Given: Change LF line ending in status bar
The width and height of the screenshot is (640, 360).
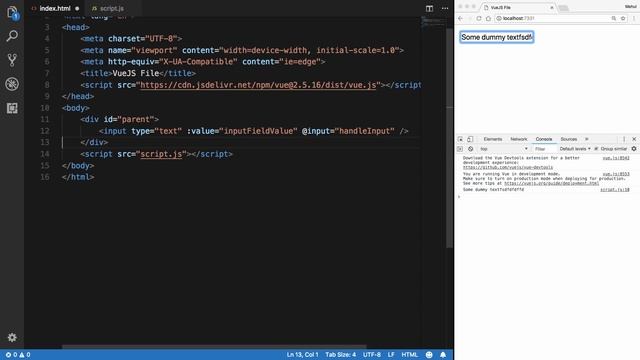Looking at the screenshot, I should pyautogui.click(x=391, y=355).
